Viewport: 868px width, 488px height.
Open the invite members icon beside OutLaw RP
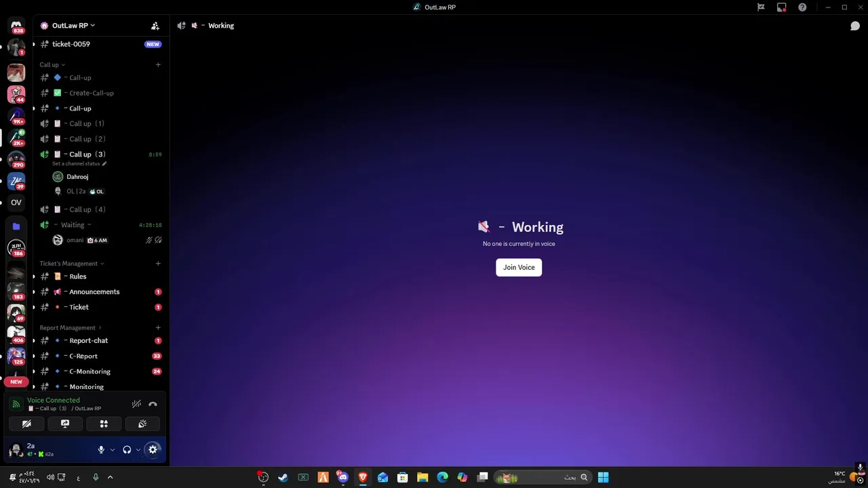click(x=155, y=26)
